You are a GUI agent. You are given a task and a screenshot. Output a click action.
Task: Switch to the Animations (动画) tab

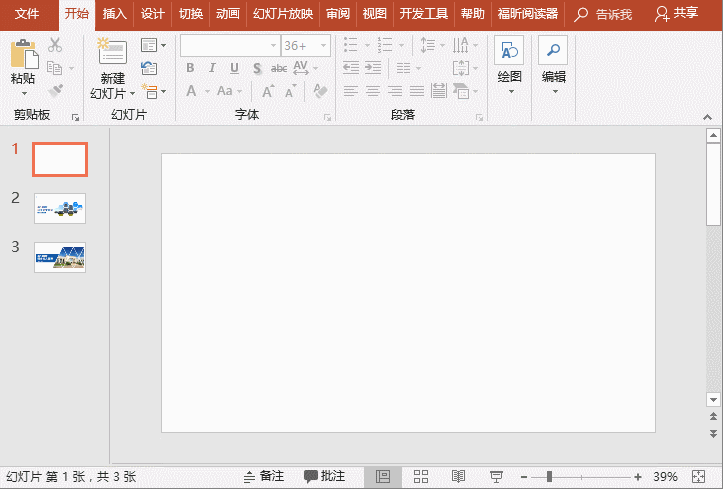228,13
